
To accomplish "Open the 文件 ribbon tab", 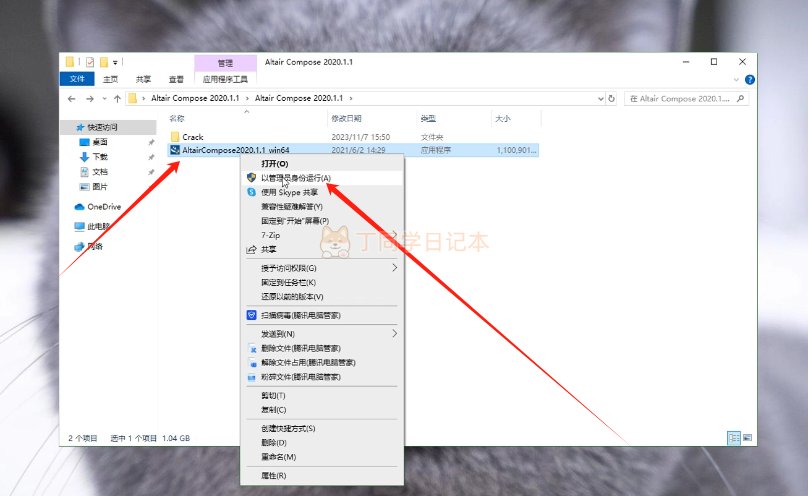I will click(77, 79).
